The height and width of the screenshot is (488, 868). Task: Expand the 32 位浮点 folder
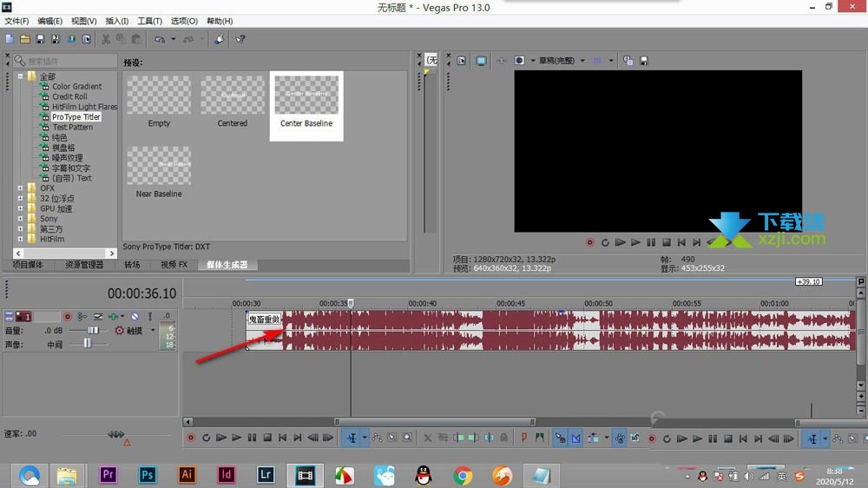21,198
